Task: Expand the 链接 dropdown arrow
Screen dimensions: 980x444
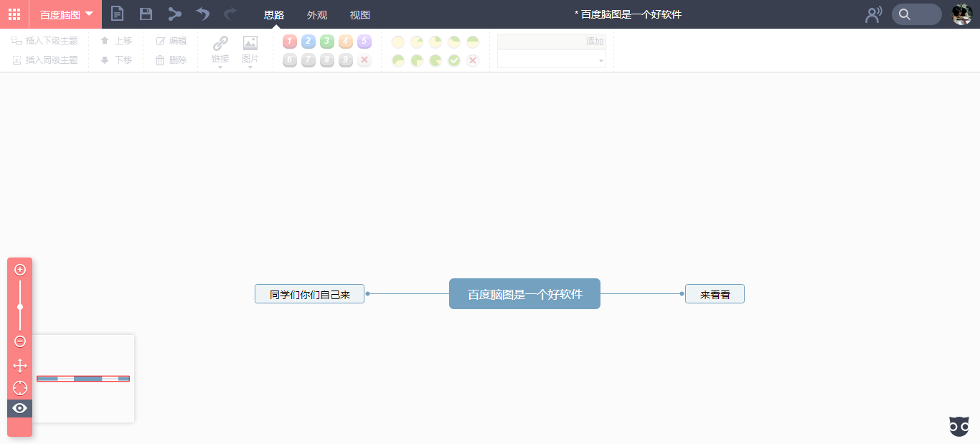Action: [x=220, y=67]
